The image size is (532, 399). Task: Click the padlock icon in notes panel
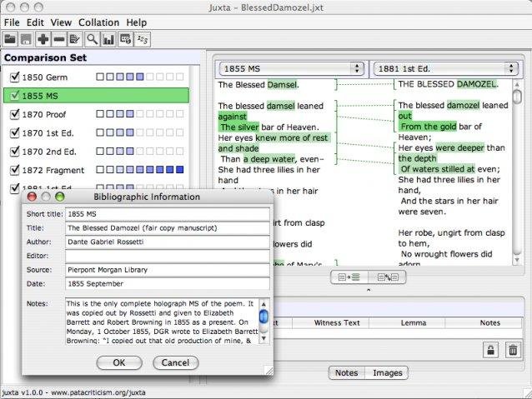pyautogui.click(x=490, y=350)
